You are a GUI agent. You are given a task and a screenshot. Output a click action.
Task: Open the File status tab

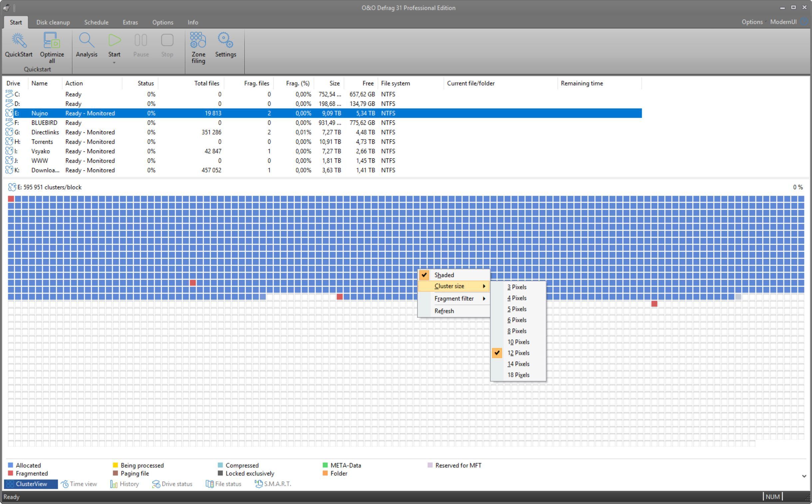click(224, 484)
